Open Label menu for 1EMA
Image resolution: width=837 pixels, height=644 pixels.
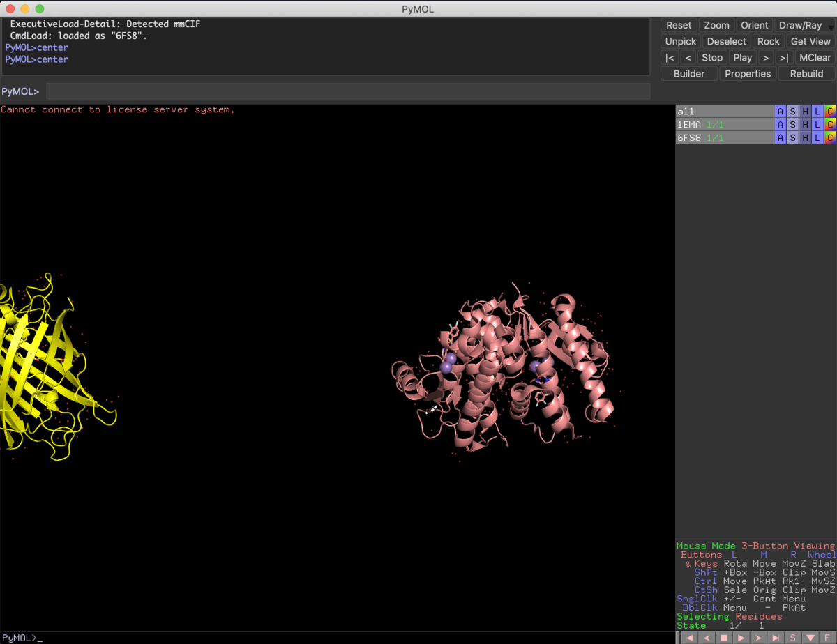(818, 125)
